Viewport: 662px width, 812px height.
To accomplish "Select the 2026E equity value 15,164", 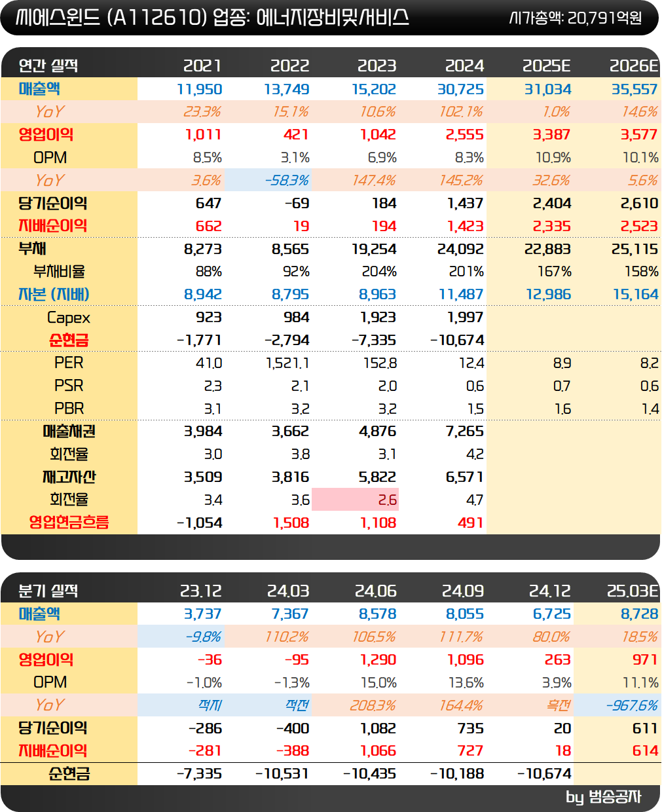I will (x=635, y=294).
